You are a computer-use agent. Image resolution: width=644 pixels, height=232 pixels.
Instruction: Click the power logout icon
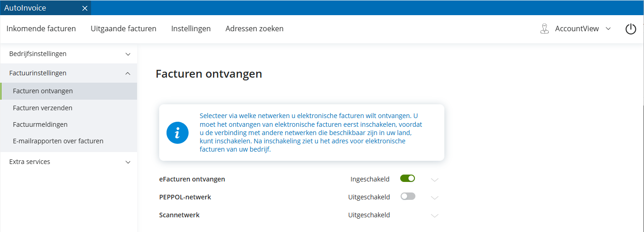tap(631, 29)
